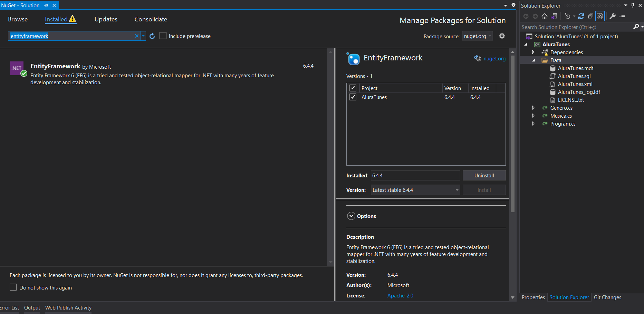
Task: Open the Properties panel tab
Action: point(533,297)
